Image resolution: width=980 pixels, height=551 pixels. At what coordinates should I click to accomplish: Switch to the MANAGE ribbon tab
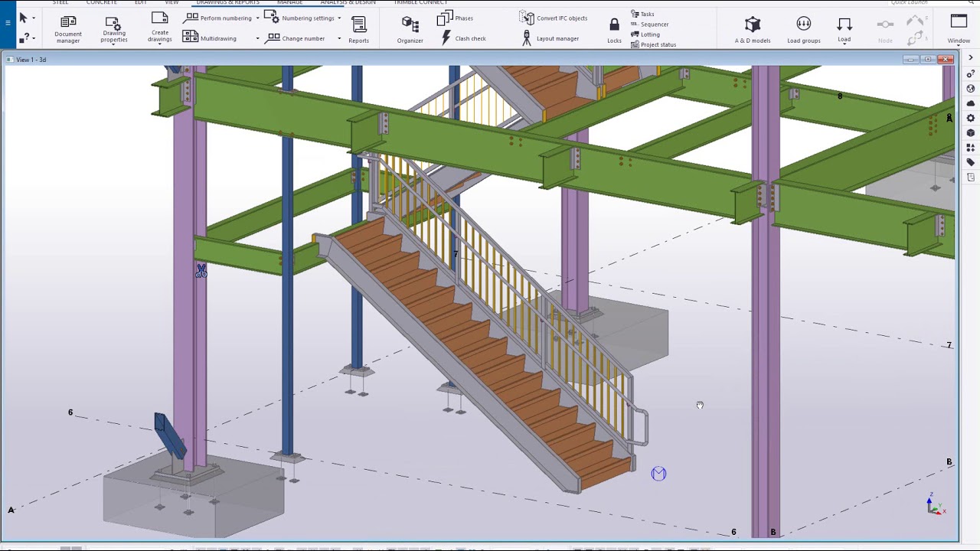click(x=289, y=3)
